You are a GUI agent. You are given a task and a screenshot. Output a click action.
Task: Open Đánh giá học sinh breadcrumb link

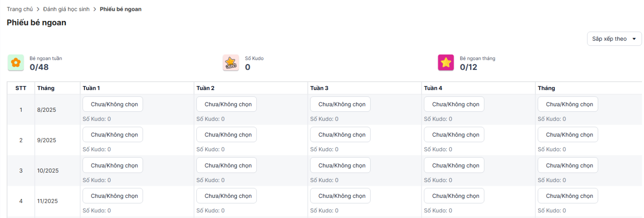(x=66, y=9)
